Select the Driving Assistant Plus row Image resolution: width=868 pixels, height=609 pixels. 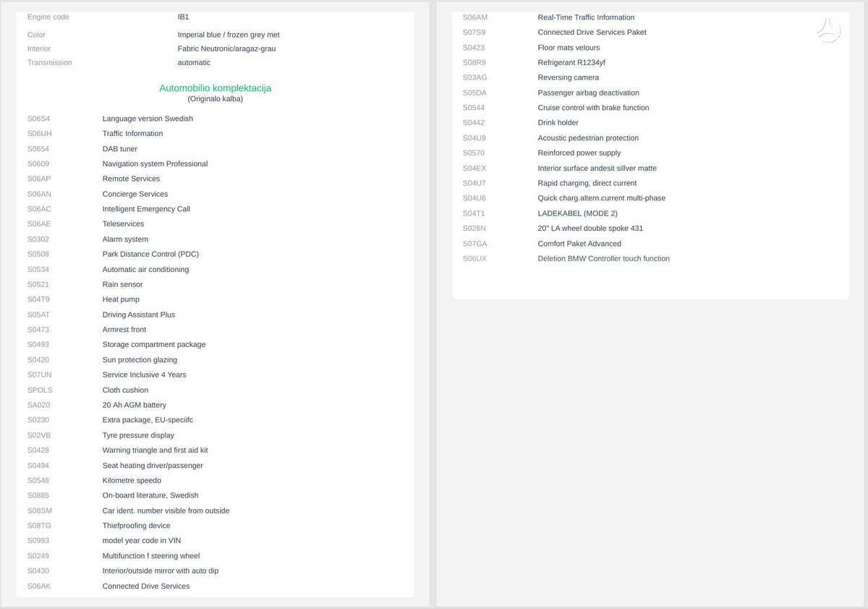215,315
